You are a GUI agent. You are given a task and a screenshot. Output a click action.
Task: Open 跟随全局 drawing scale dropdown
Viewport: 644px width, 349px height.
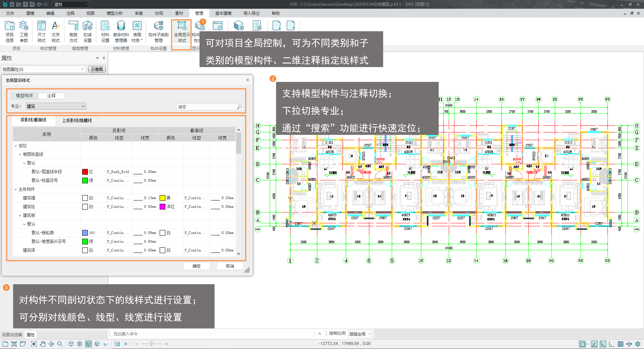(x=360, y=334)
